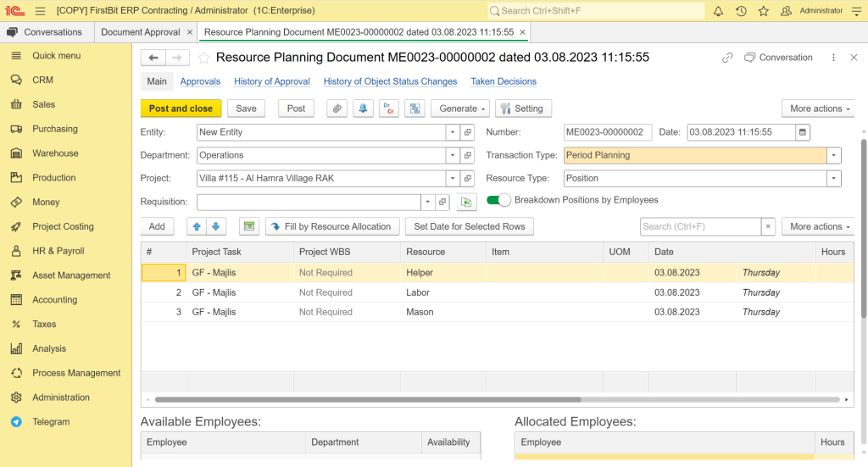Add this document to favorites star
Screen dimensions: 868x467
tap(203, 58)
